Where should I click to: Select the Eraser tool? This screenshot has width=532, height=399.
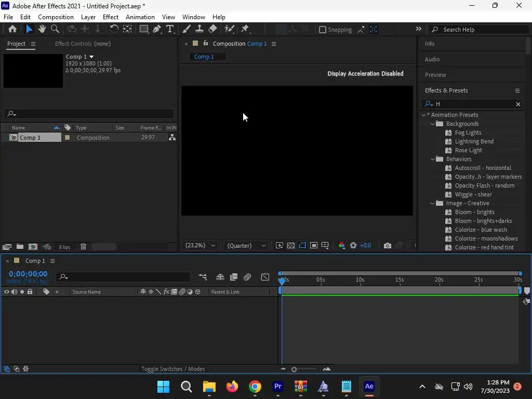coord(212,29)
